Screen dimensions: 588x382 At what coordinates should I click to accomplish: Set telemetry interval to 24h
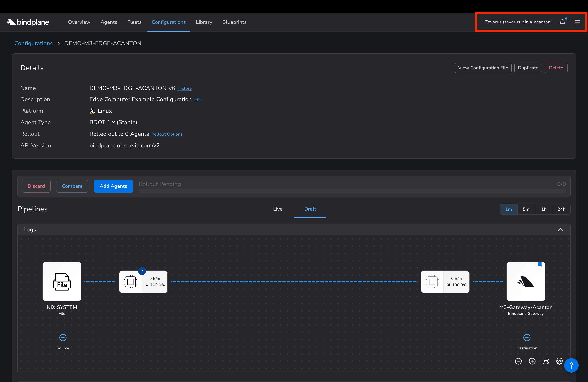[x=561, y=209]
